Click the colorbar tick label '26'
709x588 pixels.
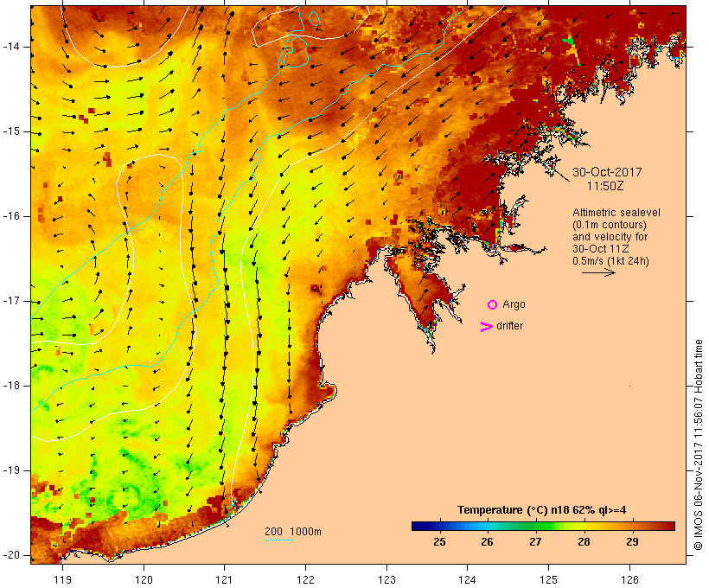tap(487, 542)
